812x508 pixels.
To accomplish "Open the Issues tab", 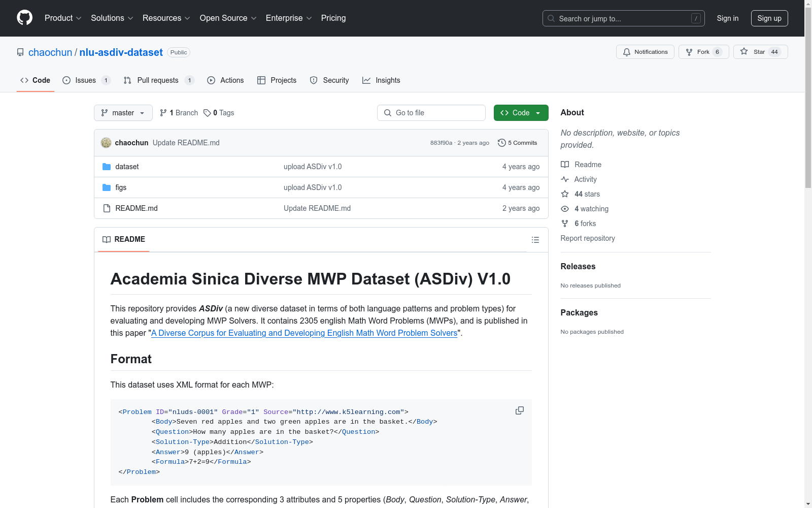I will point(86,80).
